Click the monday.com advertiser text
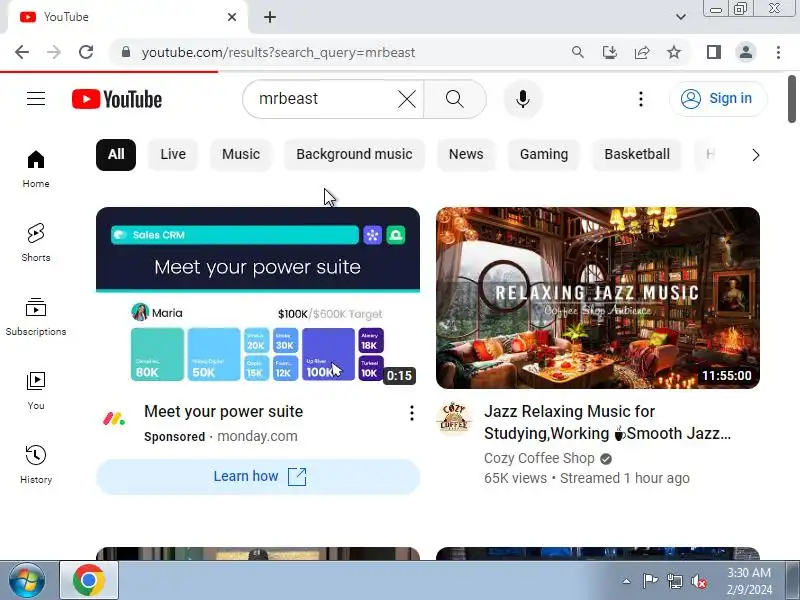Image resolution: width=800 pixels, height=600 pixels. tap(257, 437)
